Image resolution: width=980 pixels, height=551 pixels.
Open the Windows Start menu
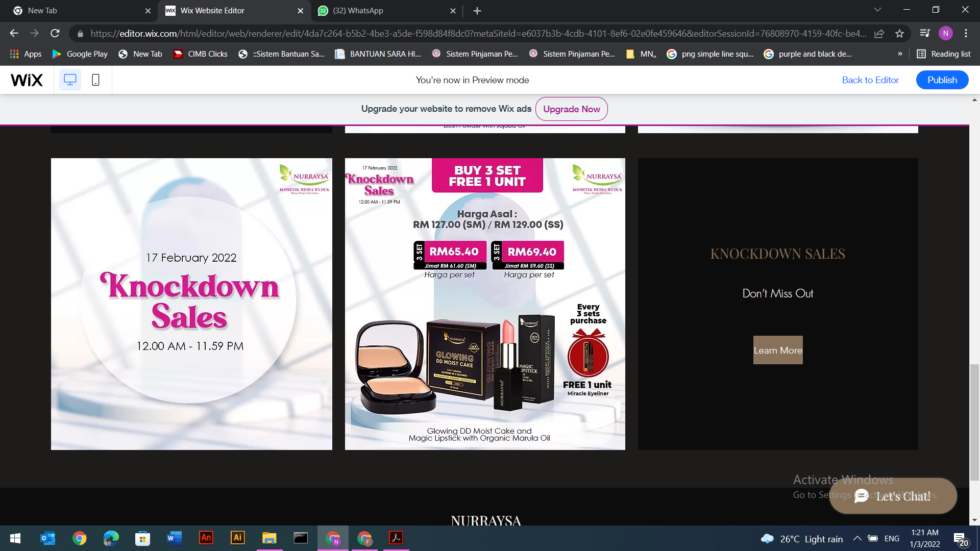pyautogui.click(x=15, y=538)
